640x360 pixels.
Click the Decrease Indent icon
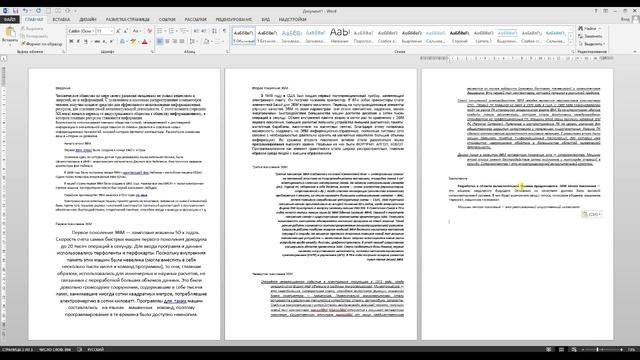[x=196, y=31]
